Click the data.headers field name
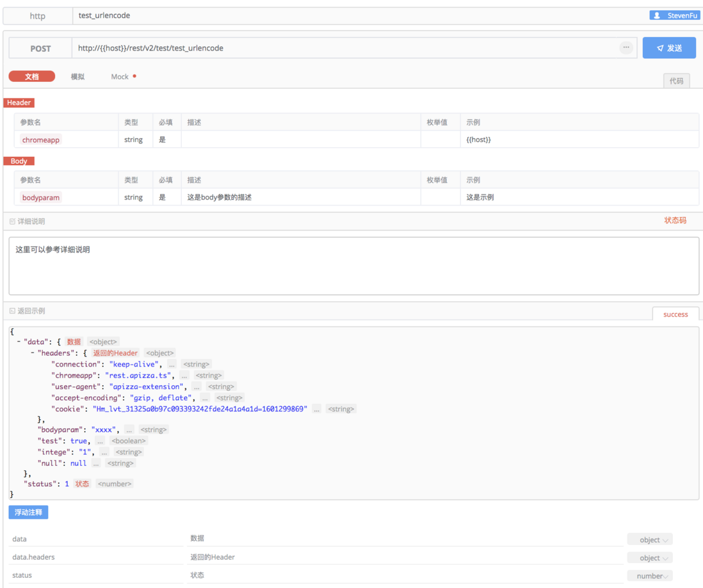This screenshot has width=703, height=588. click(34, 557)
